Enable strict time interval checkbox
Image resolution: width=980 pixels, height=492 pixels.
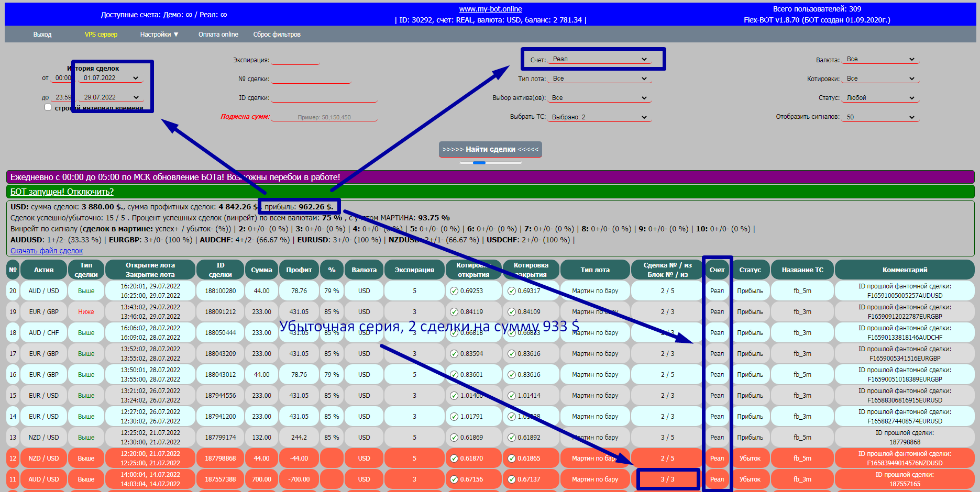point(48,107)
